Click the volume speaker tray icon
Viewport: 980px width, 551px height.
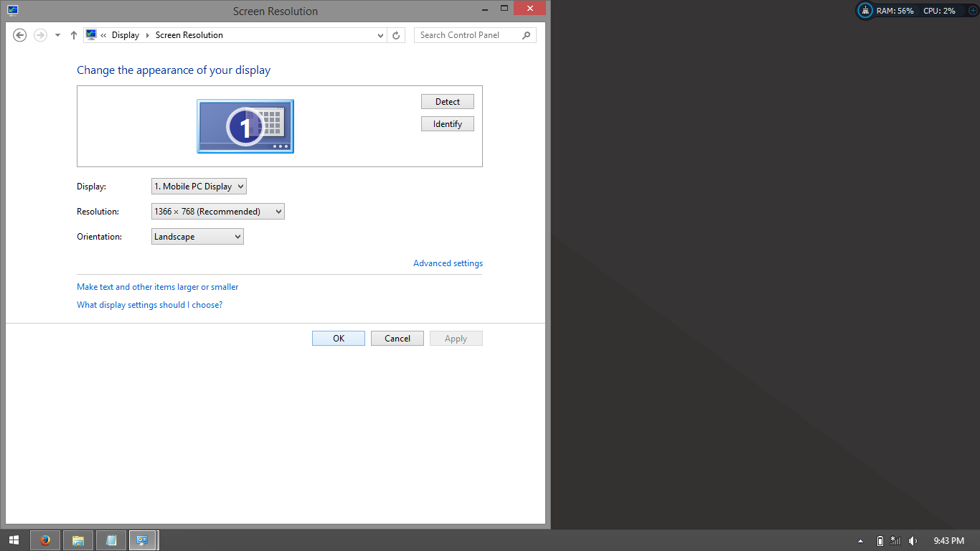913,541
